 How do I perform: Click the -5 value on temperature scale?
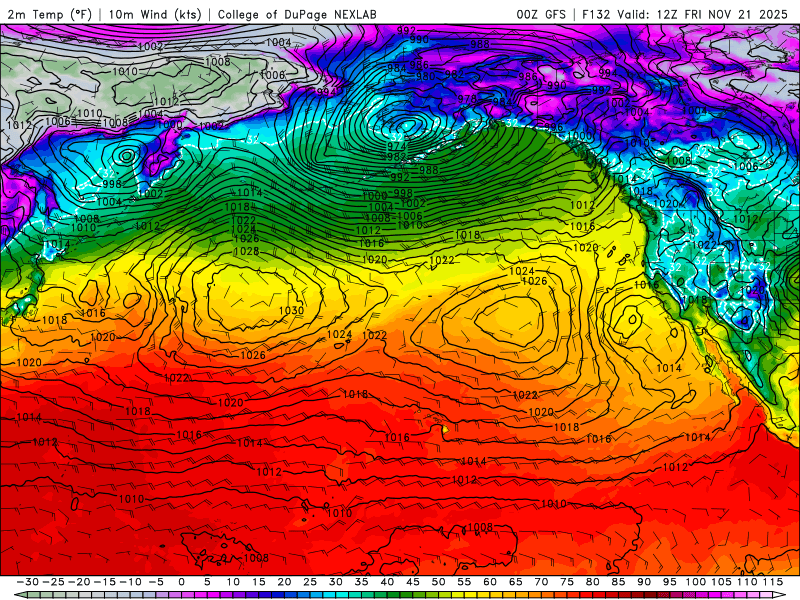click(x=156, y=582)
